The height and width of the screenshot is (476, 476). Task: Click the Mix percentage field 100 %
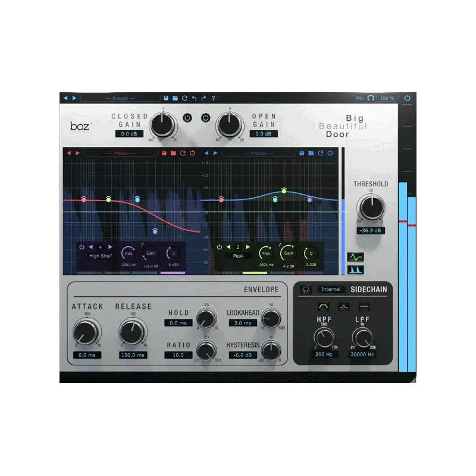tap(387, 98)
